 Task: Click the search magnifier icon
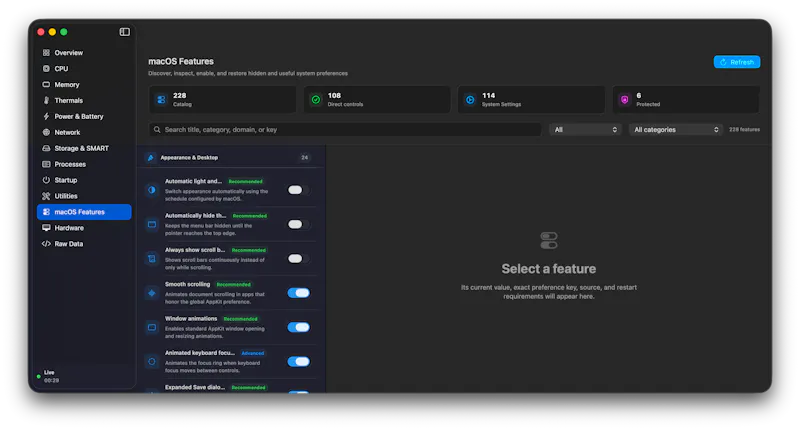tap(157, 130)
